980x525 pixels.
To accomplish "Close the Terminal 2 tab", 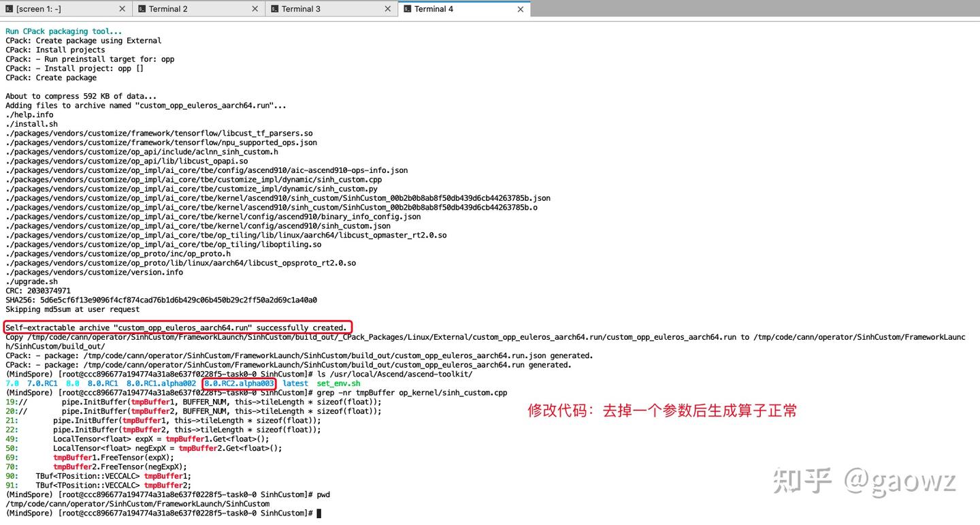I will pyautogui.click(x=255, y=9).
